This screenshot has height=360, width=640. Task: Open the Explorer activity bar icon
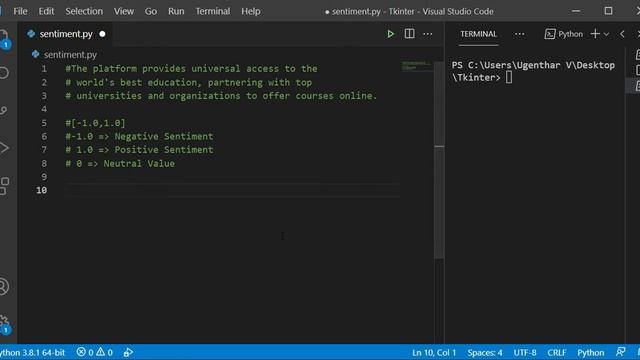coord(4,39)
